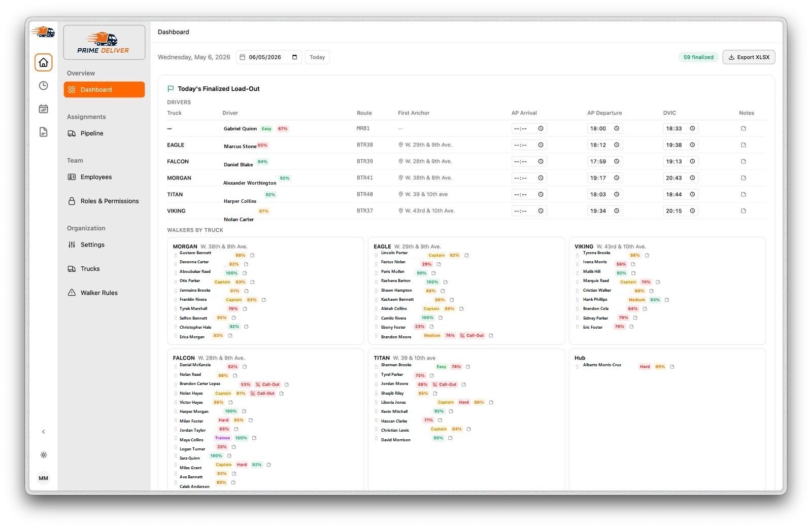
Task: Grab the drag handle beside Gustavo Bennett
Action: [x=176, y=256]
